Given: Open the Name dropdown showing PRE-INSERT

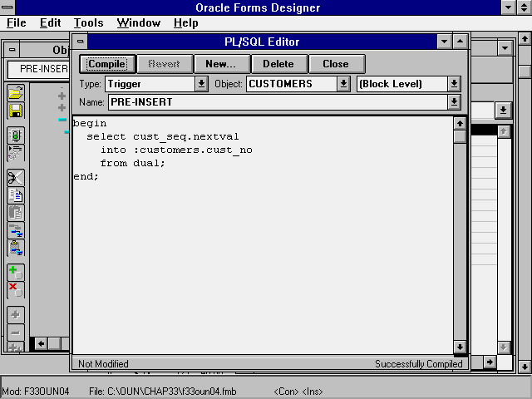Looking at the screenshot, I should [x=454, y=101].
